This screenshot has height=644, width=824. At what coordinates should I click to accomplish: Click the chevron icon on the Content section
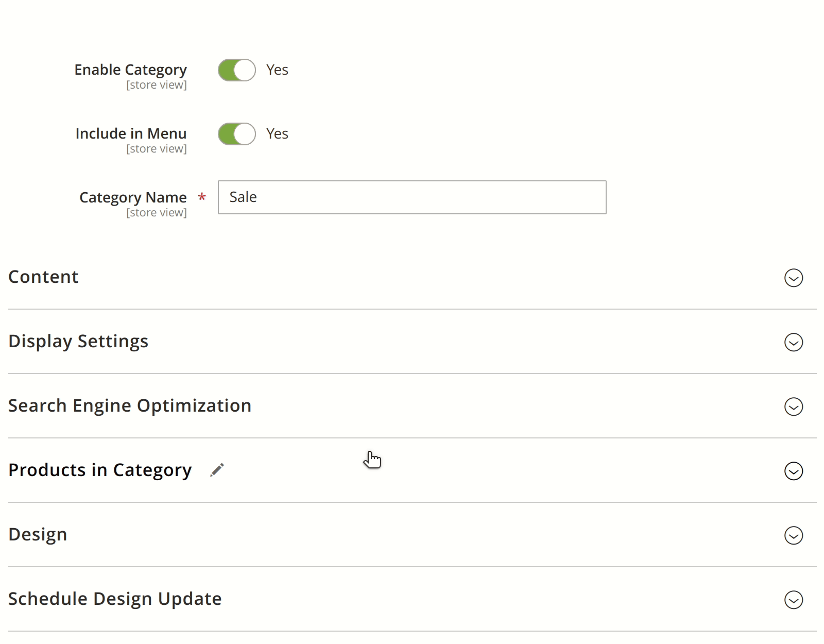[x=793, y=278]
